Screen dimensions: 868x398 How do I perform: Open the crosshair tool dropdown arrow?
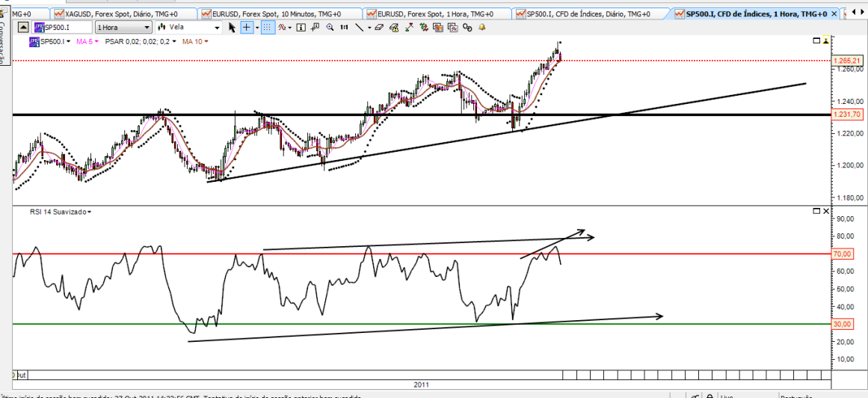coord(257,27)
